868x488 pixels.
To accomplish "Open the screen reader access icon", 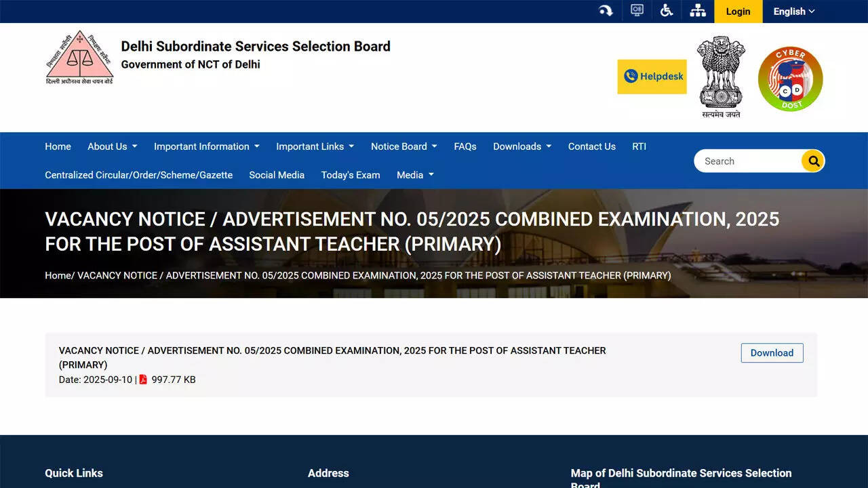I will (636, 10).
